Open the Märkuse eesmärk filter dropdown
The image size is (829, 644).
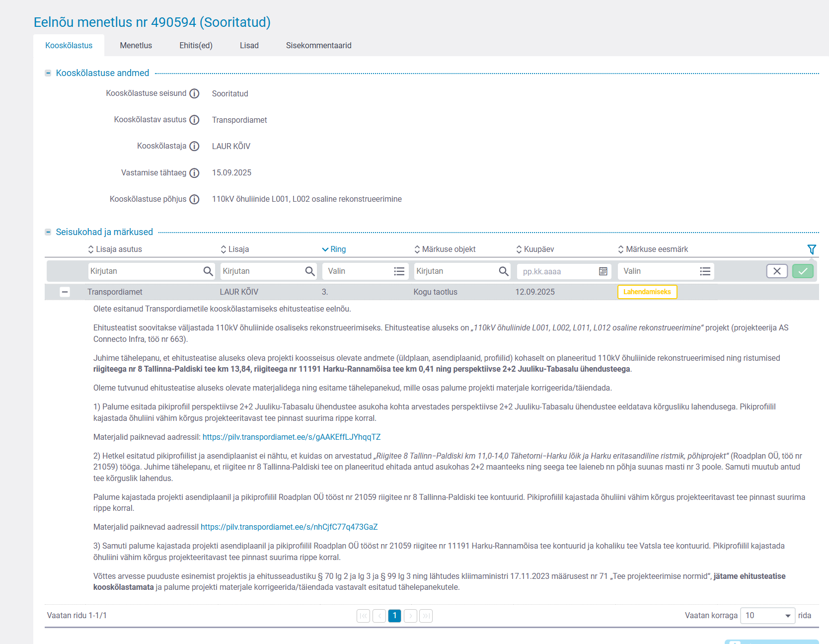(x=666, y=271)
